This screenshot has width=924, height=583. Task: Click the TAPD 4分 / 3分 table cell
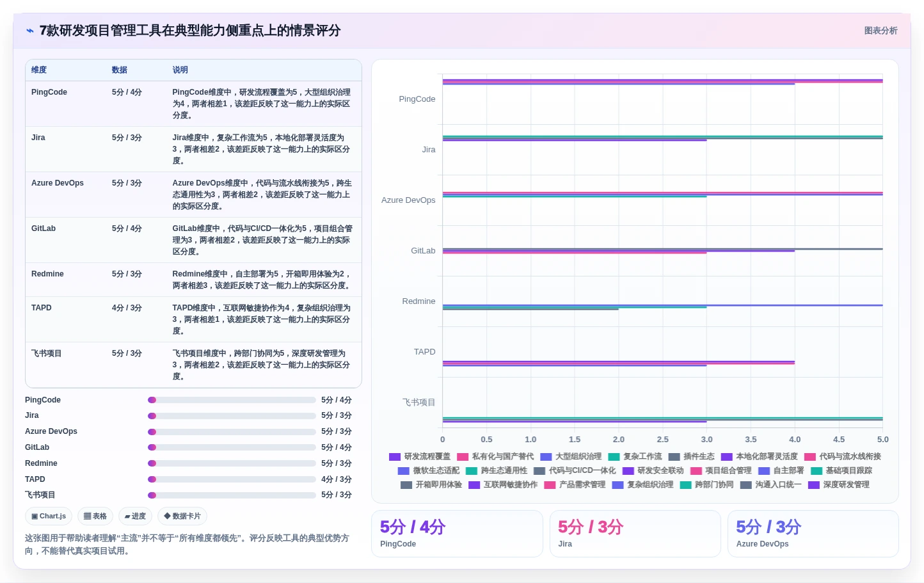tap(127, 308)
